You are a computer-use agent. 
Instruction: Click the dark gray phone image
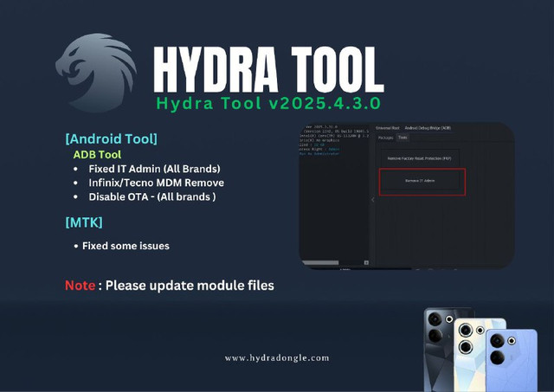coord(440,350)
